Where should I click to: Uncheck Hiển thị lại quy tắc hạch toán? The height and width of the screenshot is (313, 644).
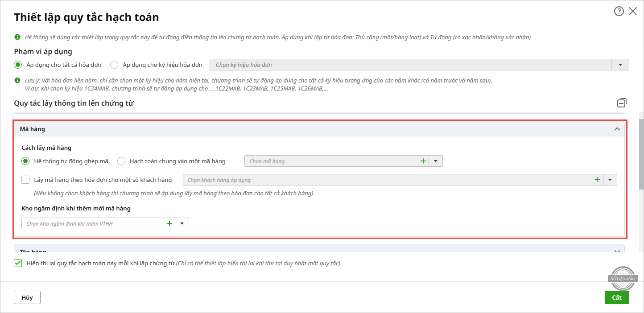[18, 263]
